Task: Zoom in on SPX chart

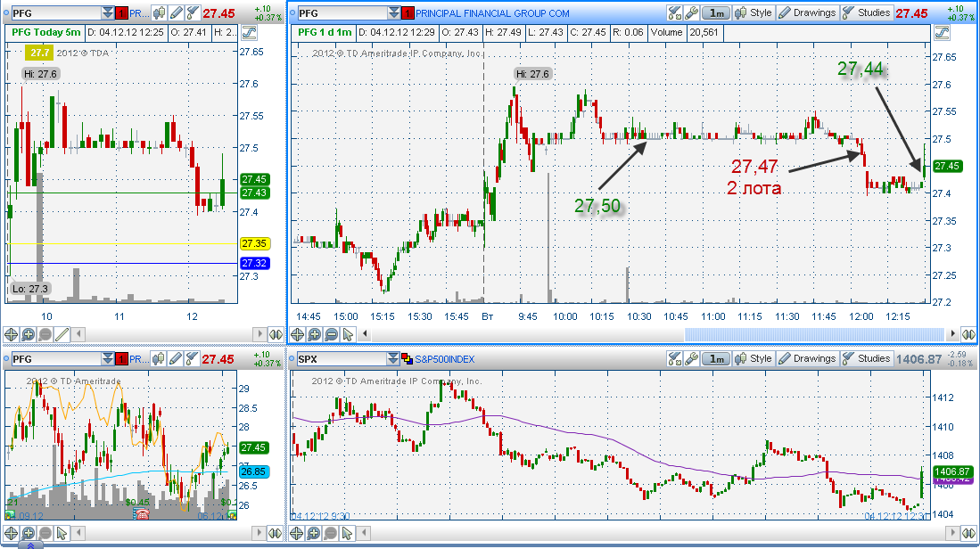Action: coord(314,533)
